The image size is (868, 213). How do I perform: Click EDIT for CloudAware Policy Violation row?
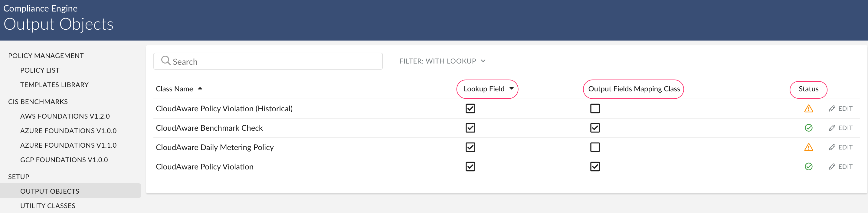tap(845, 166)
